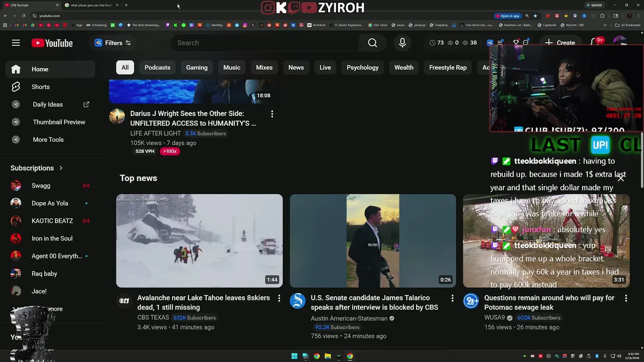Select the News filter chip
The height and width of the screenshot is (362, 644).
(x=296, y=67)
